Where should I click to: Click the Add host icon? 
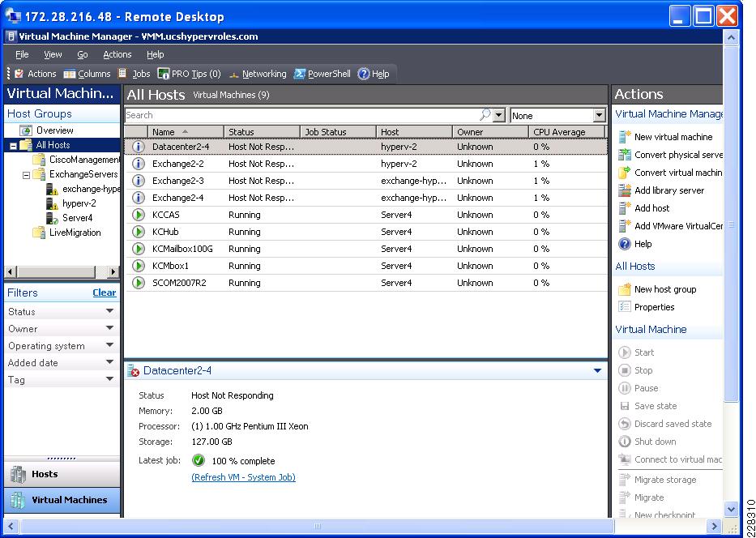pos(625,208)
